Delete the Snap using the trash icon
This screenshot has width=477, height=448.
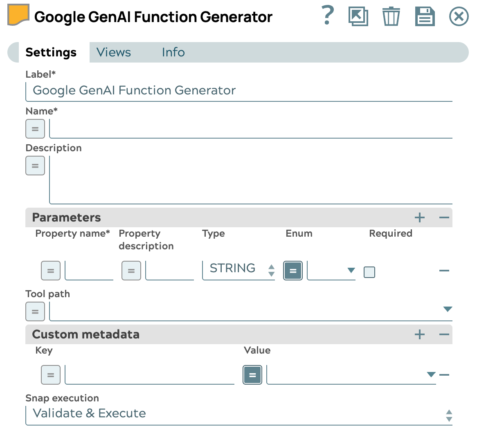[x=391, y=17]
